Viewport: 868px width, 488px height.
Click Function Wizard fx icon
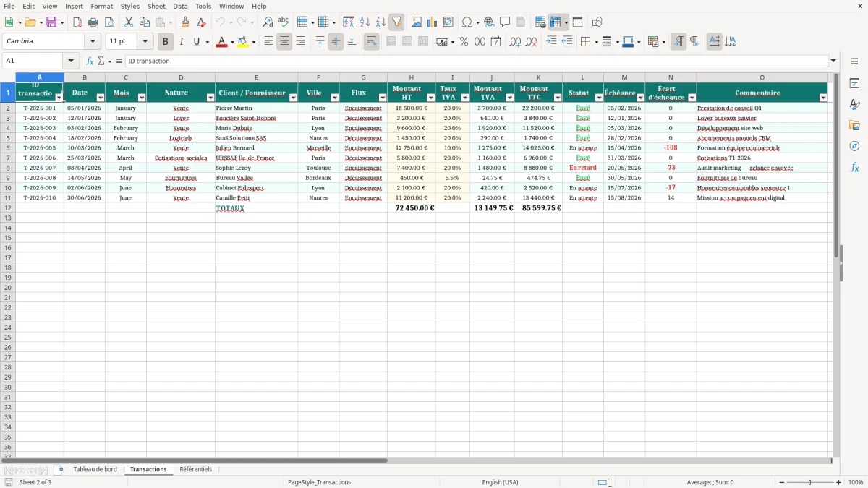[x=90, y=61]
